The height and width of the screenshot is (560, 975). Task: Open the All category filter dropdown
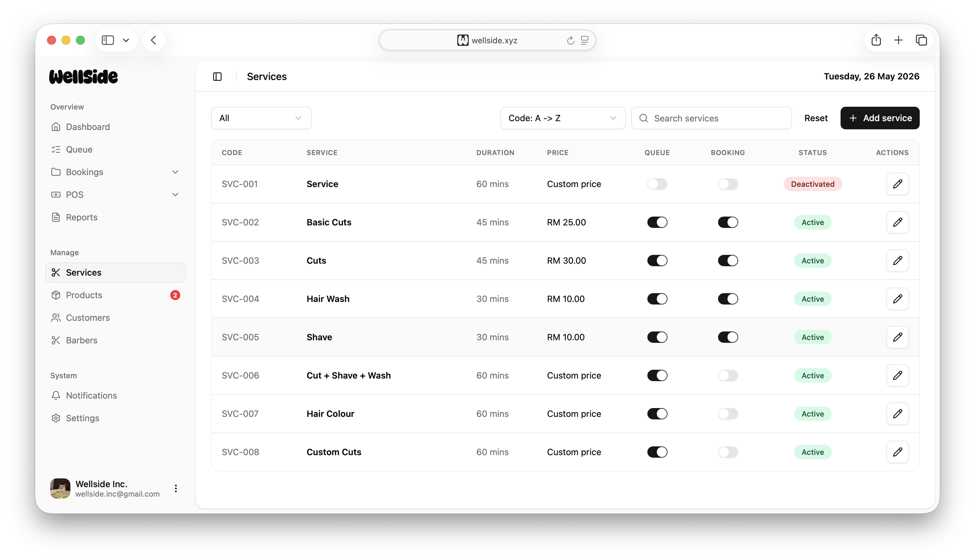click(261, 118)
